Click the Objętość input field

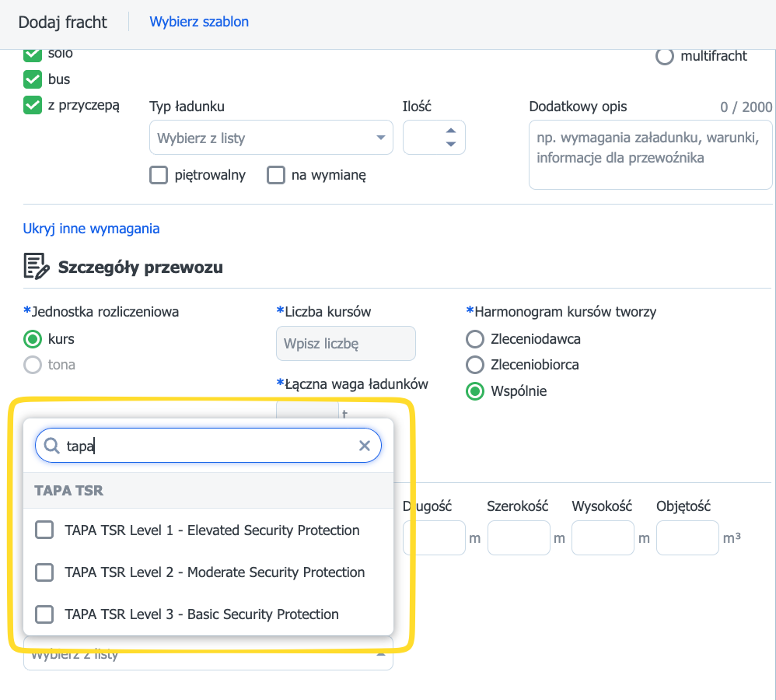pyautogui.click(x=687, y=537)
